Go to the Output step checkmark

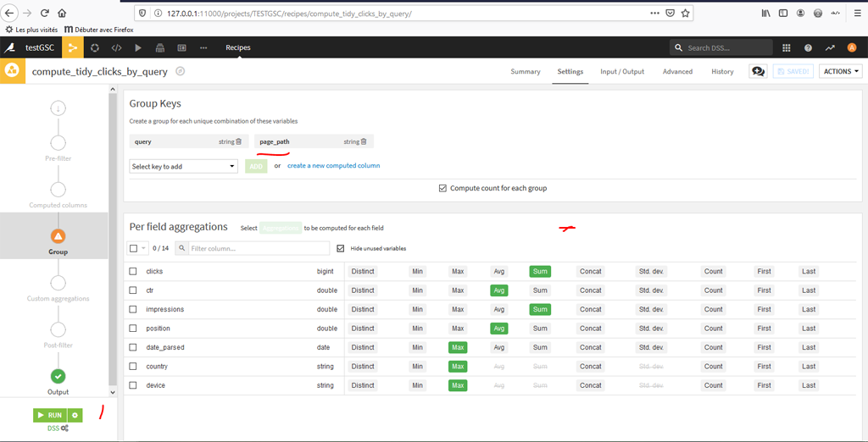(58, 376)
